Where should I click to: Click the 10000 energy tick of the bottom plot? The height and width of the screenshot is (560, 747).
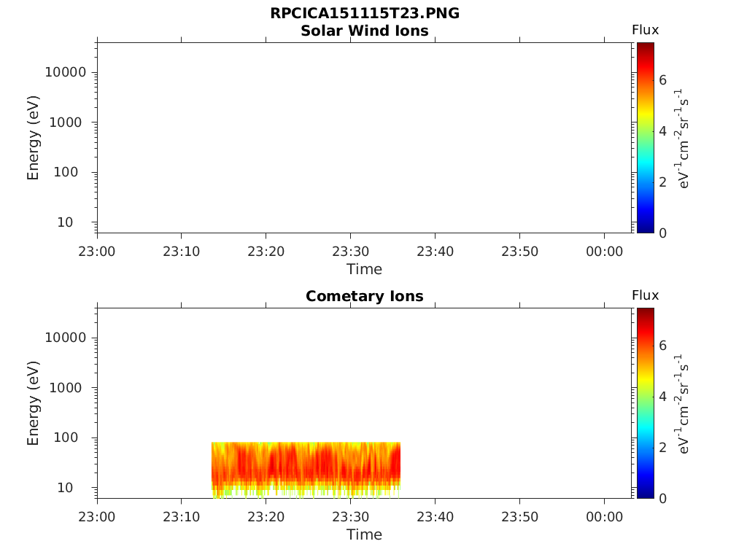tap(66, 338)
